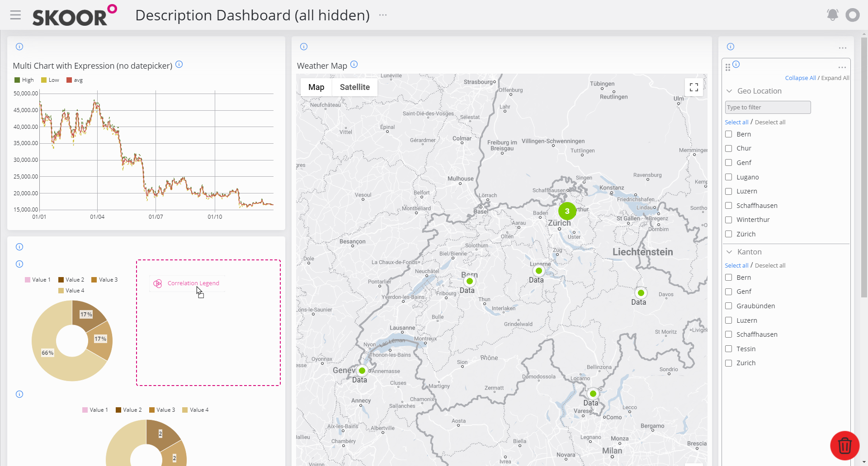Open the Zürich cluster marker showing 3
The image size is (868, 466).
tap(567, 211)
